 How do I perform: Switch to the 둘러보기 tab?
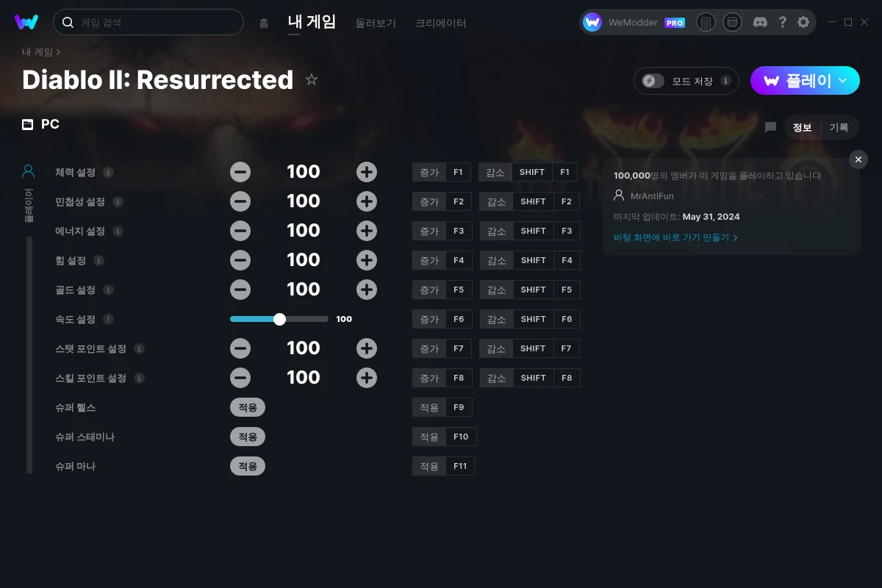pyautogui.click(x=376, y=23)
